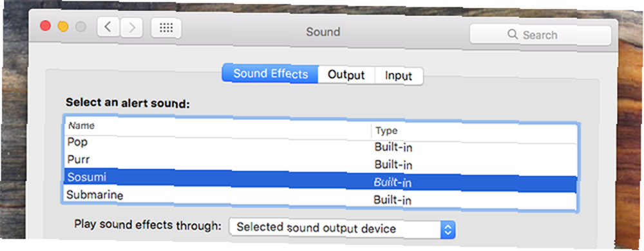Click the up-down arrows of output device popup

coord(448,229)
